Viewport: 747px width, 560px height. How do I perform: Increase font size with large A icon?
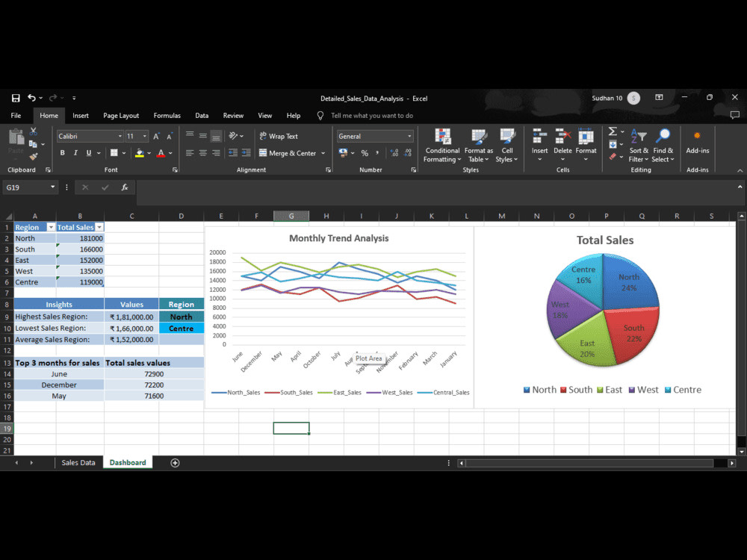(x=156, y=136)
